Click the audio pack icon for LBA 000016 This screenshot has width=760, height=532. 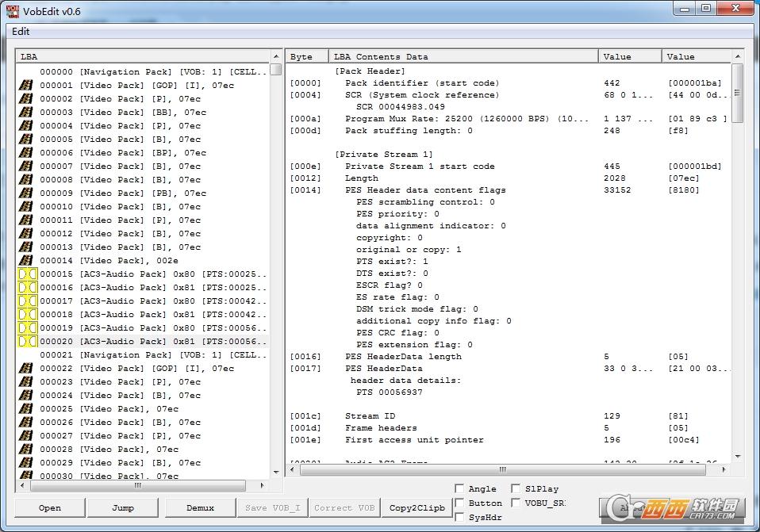[27, 288]
